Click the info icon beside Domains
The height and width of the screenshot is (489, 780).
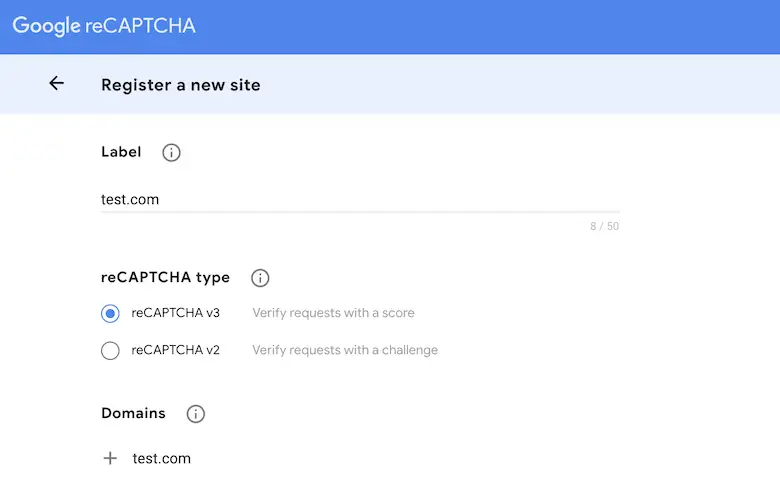[196, 414]
